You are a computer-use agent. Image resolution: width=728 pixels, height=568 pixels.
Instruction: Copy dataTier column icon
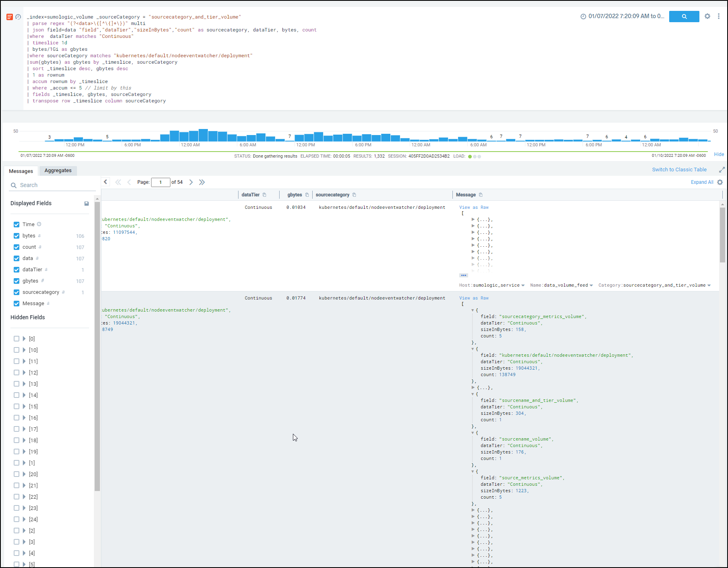point(264,195)
